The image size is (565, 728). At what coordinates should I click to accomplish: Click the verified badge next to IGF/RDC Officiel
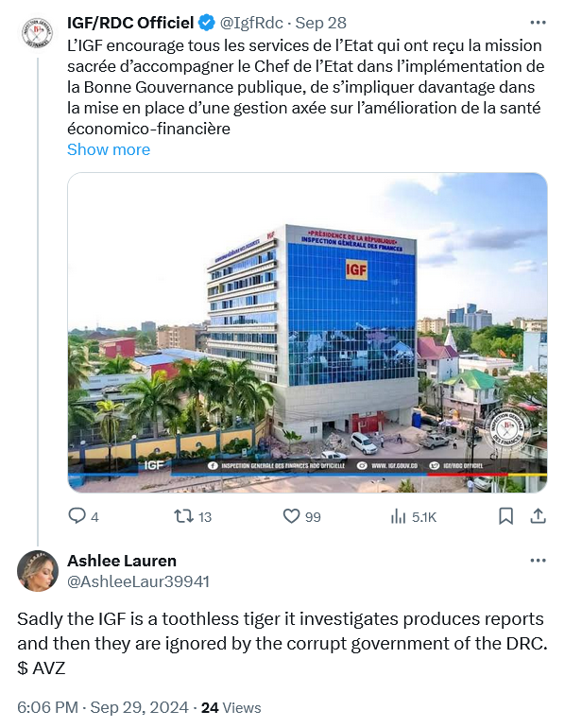207,23
